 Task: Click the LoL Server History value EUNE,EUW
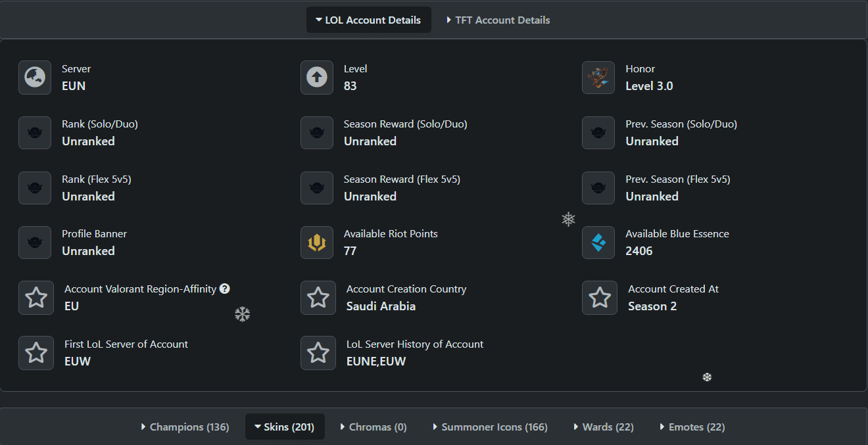(x=376, y=361)
